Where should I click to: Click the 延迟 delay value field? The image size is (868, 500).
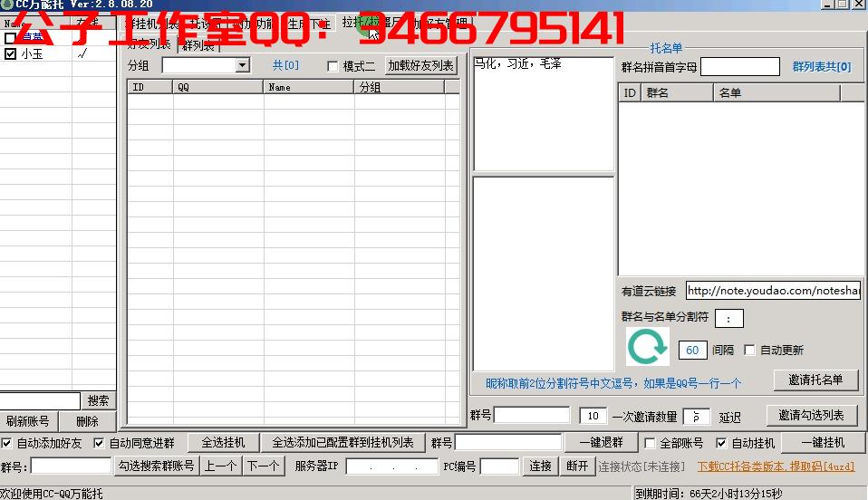click(697, 417)
